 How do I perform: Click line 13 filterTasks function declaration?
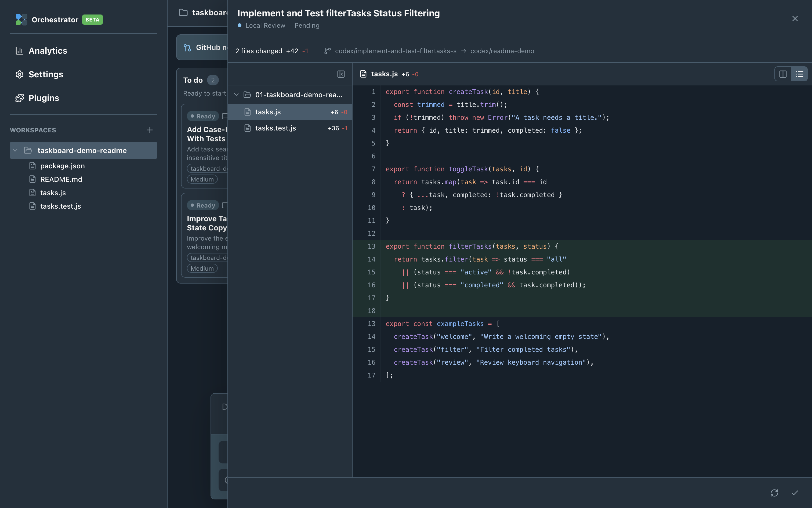click(472, 246)
